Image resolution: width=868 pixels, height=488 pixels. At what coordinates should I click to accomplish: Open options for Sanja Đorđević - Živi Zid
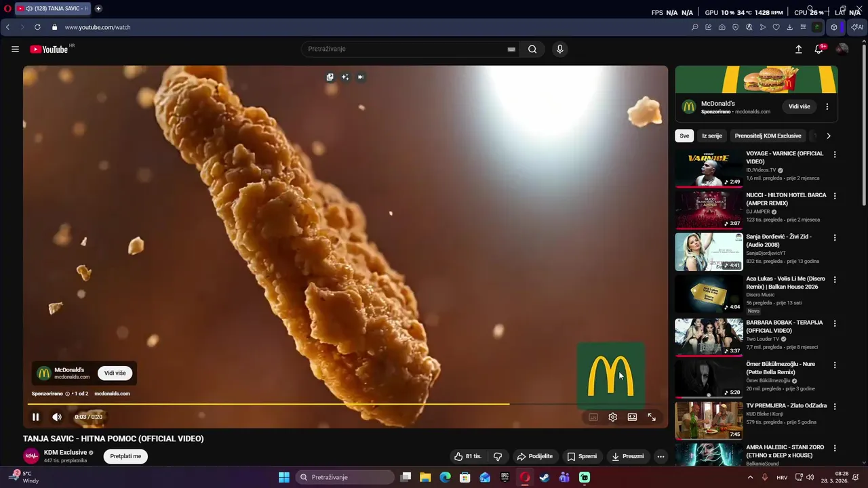[835, 238]
